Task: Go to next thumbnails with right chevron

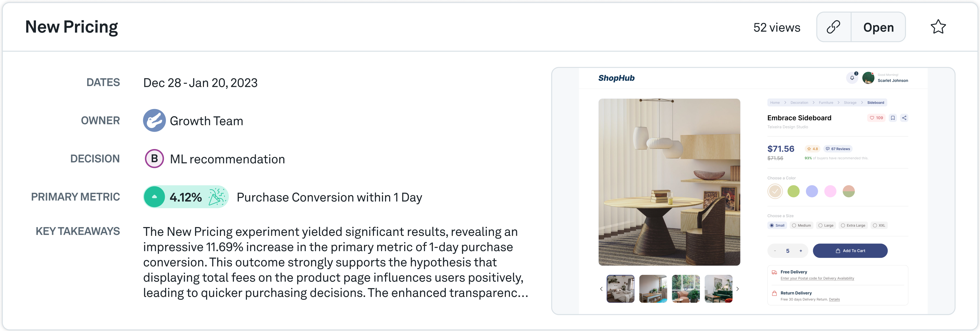Action: tap(737, 289)
